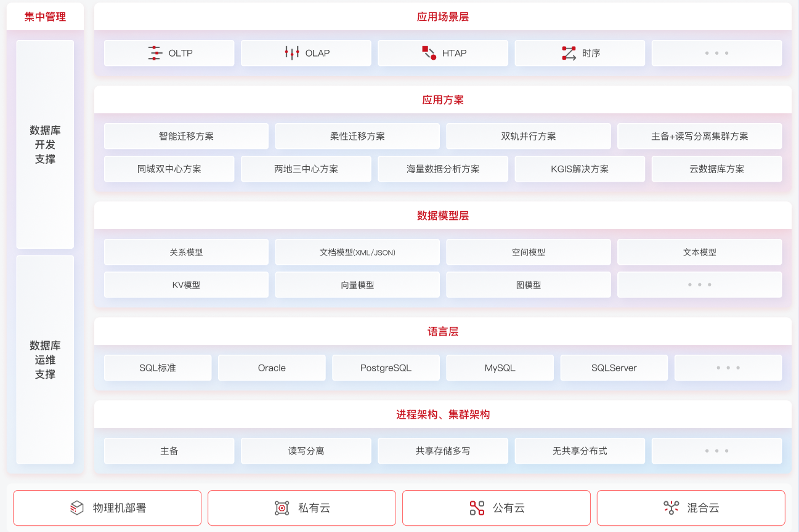Open the 时序 scenario card

coord(580,53)
